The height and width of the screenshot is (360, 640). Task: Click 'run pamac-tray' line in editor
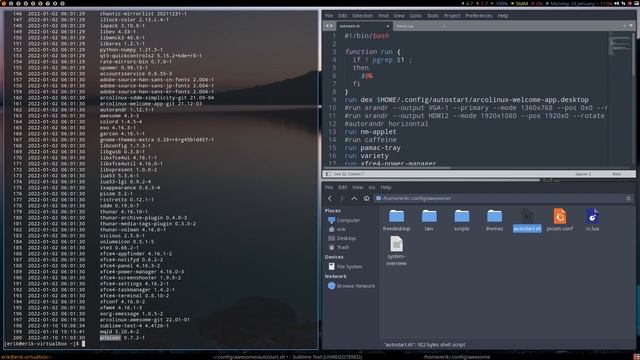(x=372, y=147)
